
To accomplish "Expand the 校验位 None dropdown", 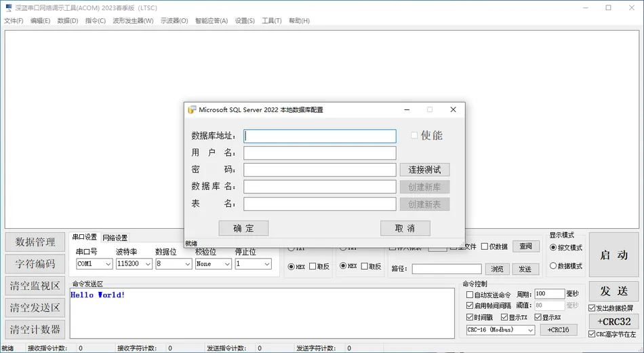I will (x=213, y=263).
